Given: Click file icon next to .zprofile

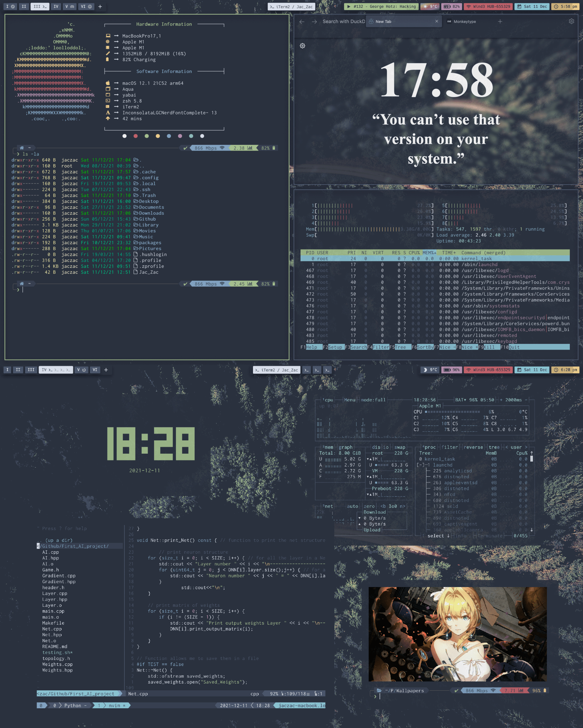Looking at the screenshot, I should pyautogui.click(x=136, y=266).
